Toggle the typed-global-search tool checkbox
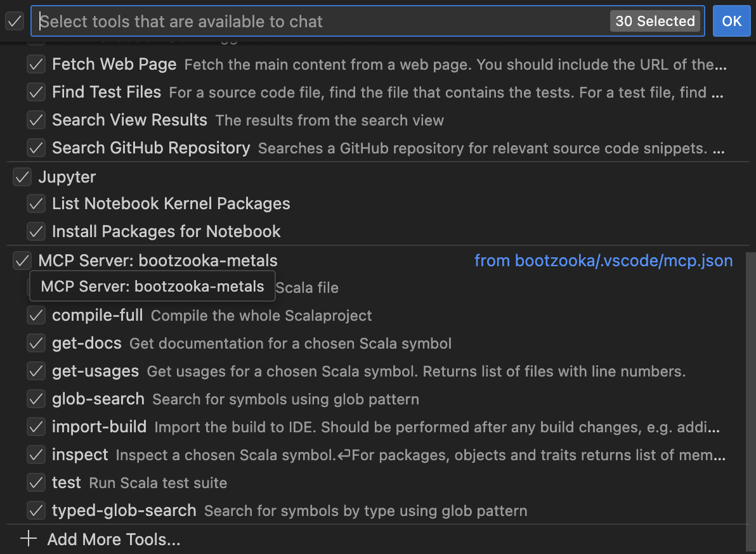This screenshot has height=554, width=756. click(x=36, y=511)
